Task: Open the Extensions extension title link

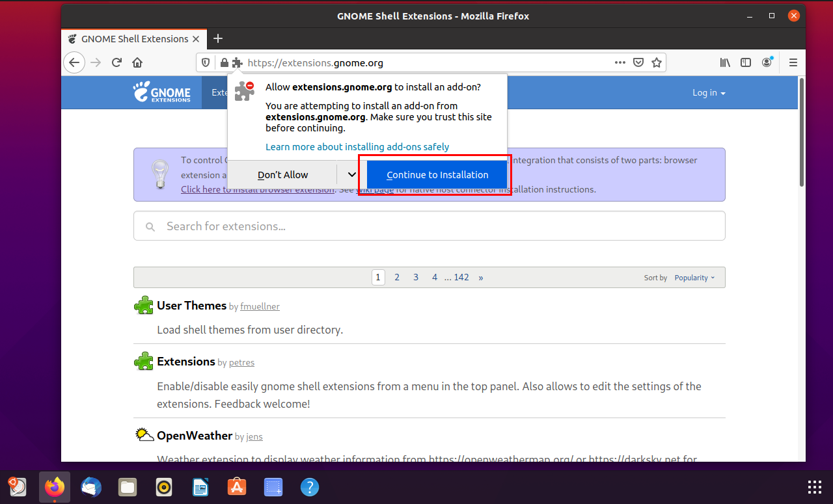Action: click(186, 361)
